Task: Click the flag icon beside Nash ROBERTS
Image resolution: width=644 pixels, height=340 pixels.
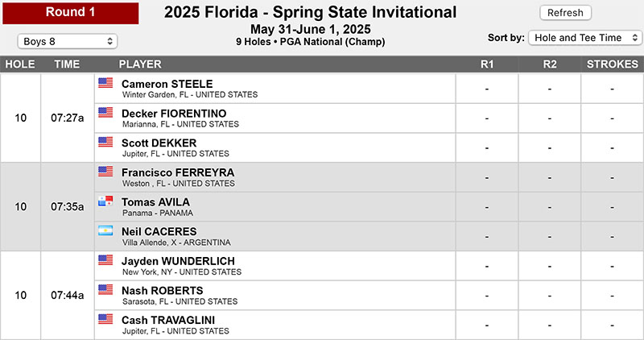Action: [105, 289]
